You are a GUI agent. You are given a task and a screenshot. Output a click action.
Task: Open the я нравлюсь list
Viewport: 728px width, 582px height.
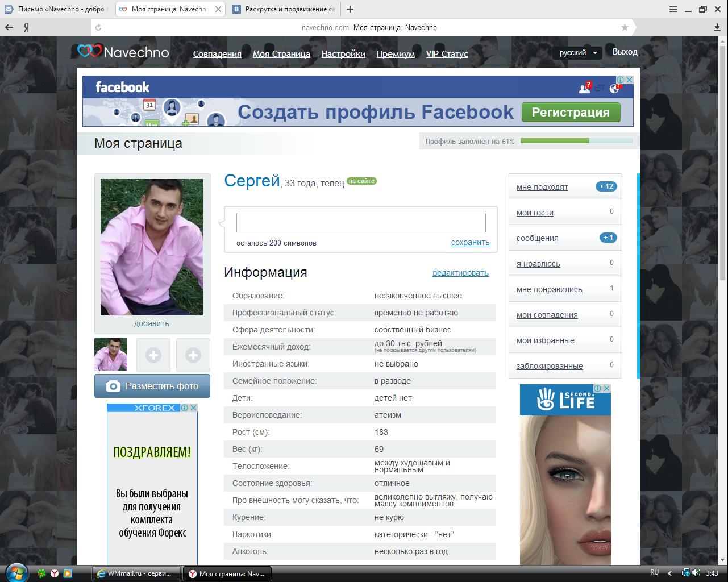[x=538, y=264]
